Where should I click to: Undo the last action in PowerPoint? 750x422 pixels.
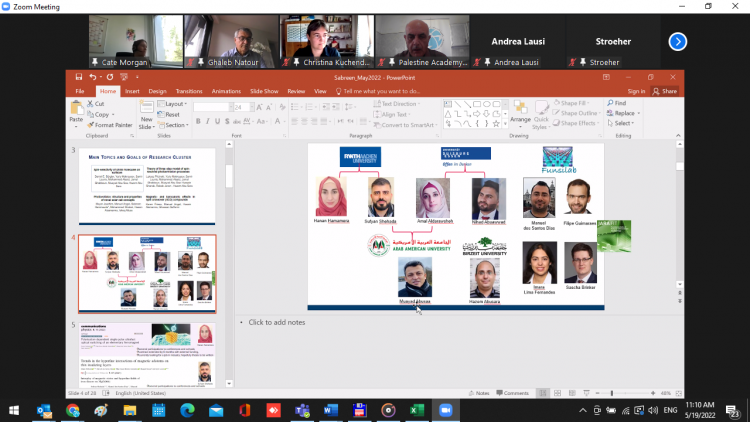point(92,77)
